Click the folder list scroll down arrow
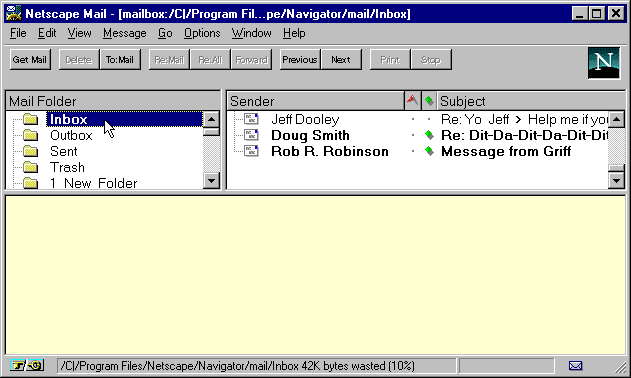The height and width of the screenshot is (378, 631). 211,181
